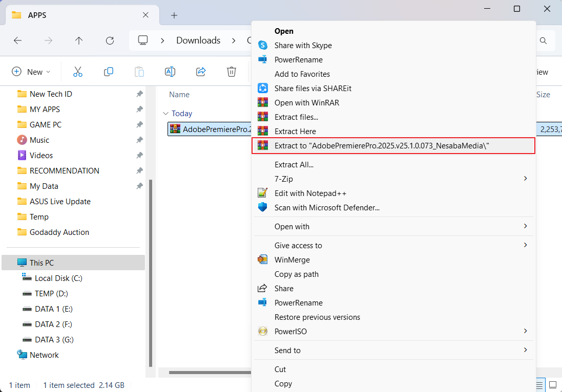Select Add to Favorites
This screenshot has width=562, height=392.
tap(393, 74)
